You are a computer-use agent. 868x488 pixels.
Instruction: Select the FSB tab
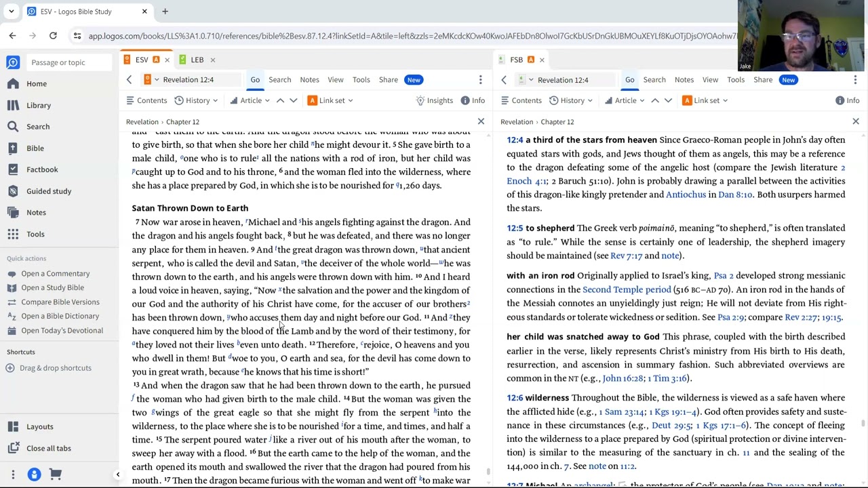(516, 60)
